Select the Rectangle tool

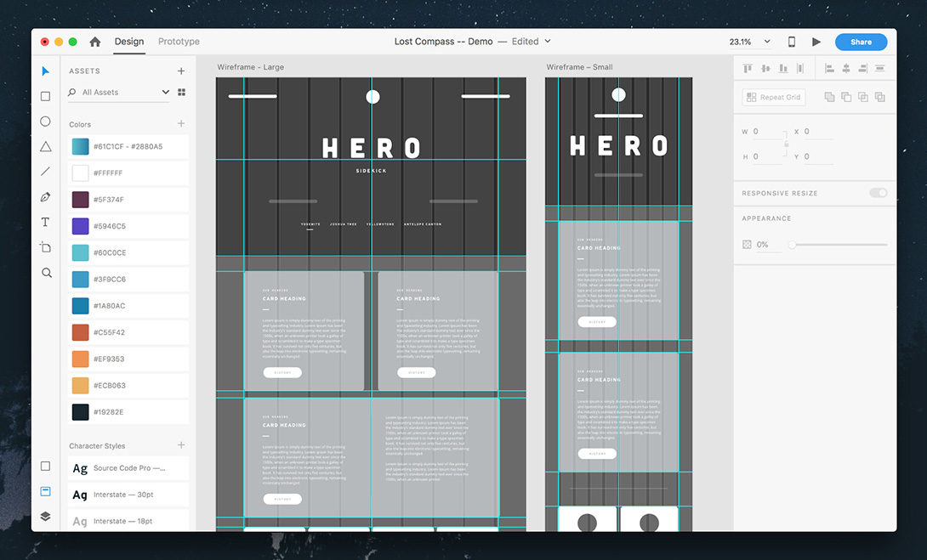pos(46,97)
